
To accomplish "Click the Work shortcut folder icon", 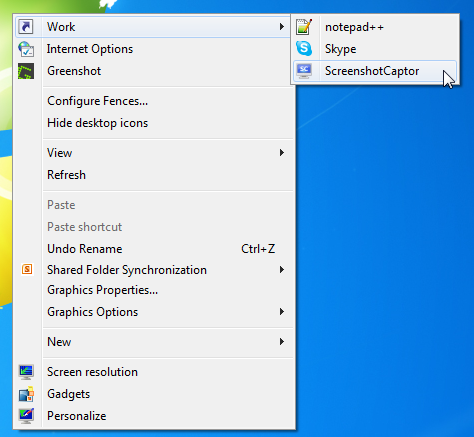I will pos(26,27).
